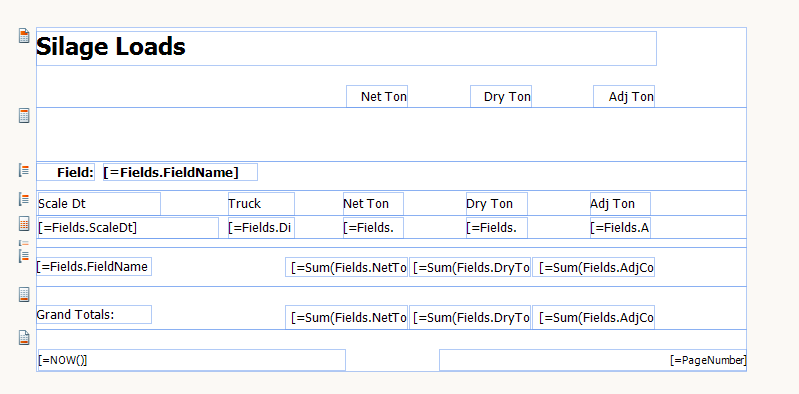Screen dimensions: 799x394
Task: Click the group header icon beside the Field: label
Action: point(24,170)
